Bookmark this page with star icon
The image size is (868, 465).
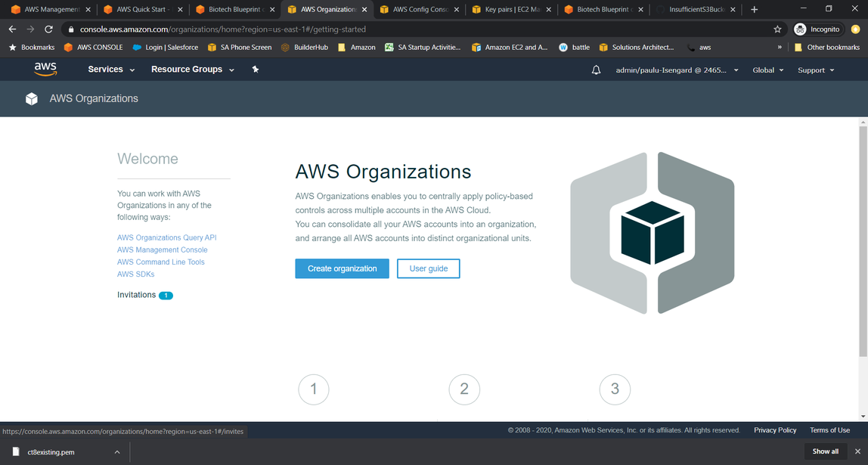pos(777,29)
